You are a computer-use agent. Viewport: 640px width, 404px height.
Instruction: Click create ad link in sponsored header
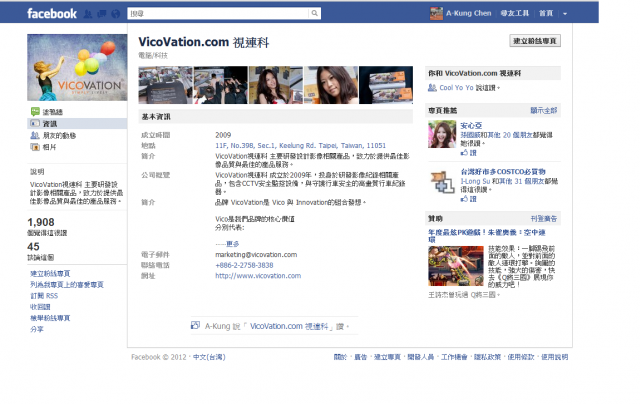pos(544,219)
